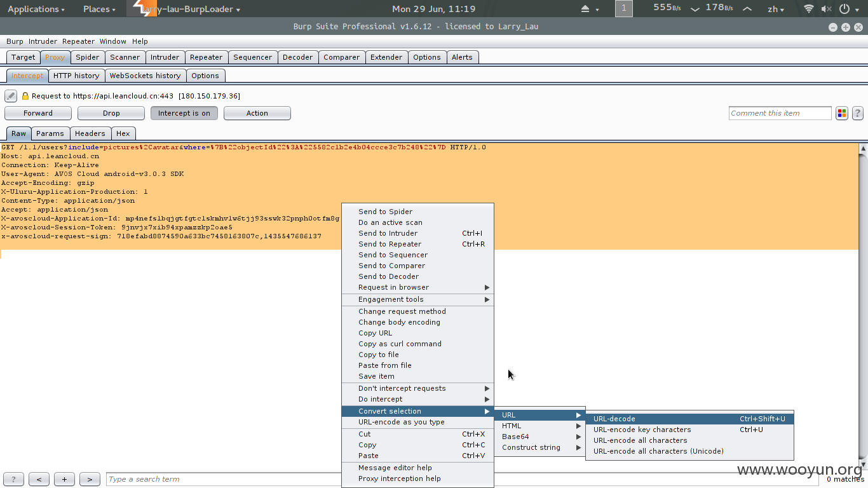The image size is (868, 488).
Task: Switch to the Alerts tab
Action: (x=462, y=57)
